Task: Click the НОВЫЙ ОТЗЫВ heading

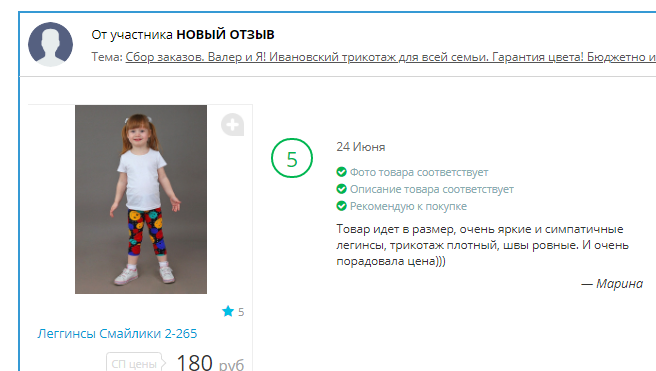Action: (x=225, y=34)
